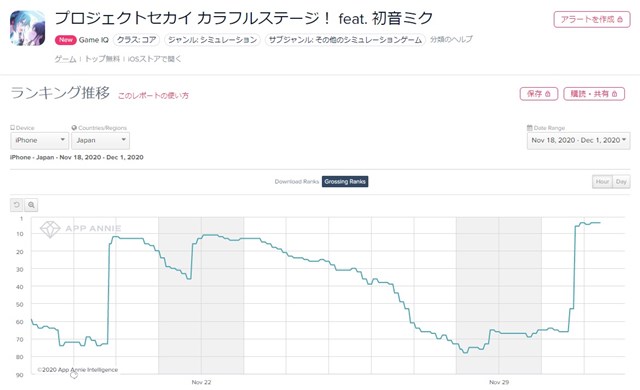Click the 保存 save button
The height and width of the screenshot is (390, 640).
click(538, 94)
